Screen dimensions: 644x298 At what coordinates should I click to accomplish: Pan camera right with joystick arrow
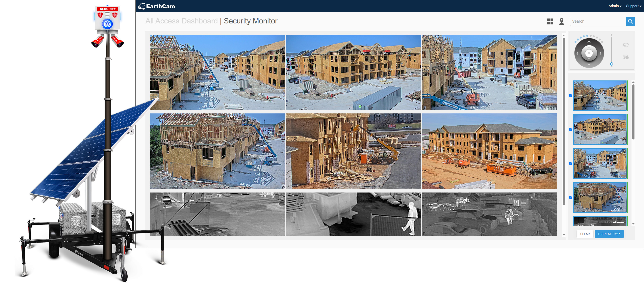(601, 53)
